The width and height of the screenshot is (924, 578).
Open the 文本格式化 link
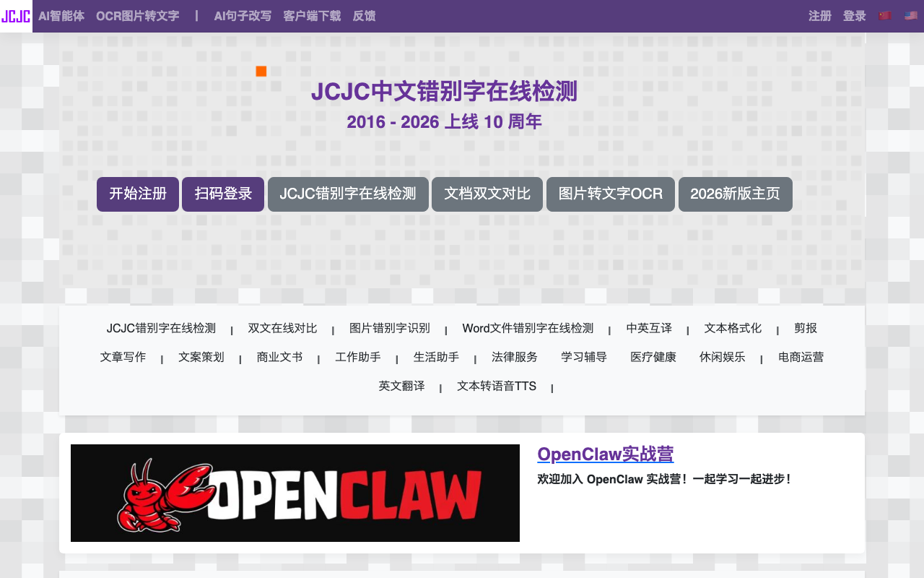pos(733,328)
